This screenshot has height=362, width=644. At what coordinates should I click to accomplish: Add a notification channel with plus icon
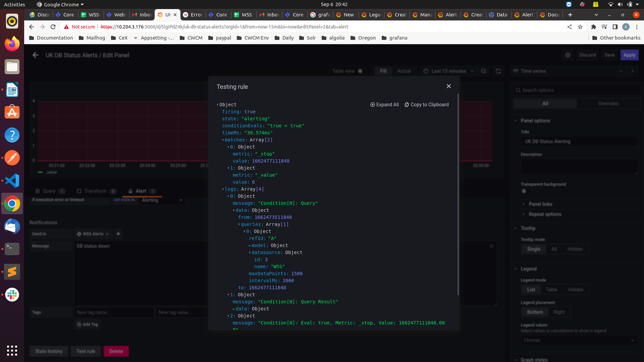[x=118, y=234]
